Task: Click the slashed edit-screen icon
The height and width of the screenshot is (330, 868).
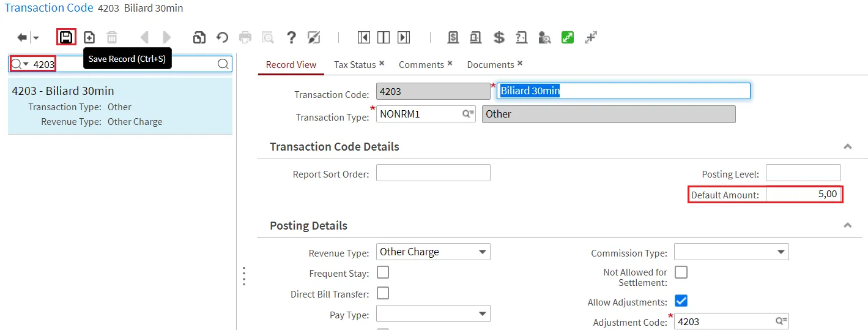Action: 314,37
